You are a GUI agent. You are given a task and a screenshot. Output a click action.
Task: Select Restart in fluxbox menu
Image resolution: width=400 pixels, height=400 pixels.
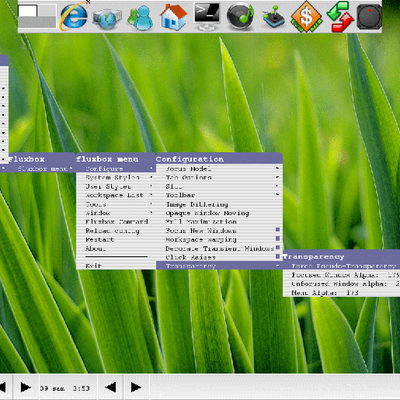click(x=116, y=239)
